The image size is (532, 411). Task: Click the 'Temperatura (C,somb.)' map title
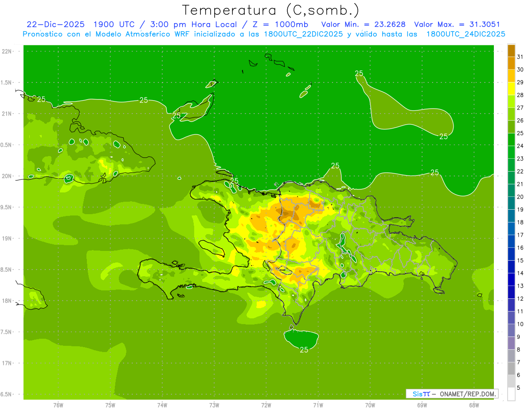coord(271,10)
